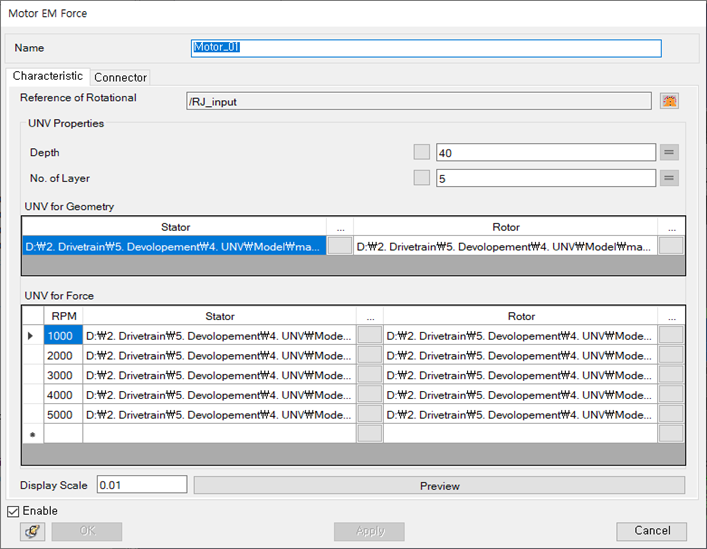The width and height of the screenshot is (707, 549).
Task: Click the Display Scale input field
Action: pyautogui.click(x=142, y=485)
